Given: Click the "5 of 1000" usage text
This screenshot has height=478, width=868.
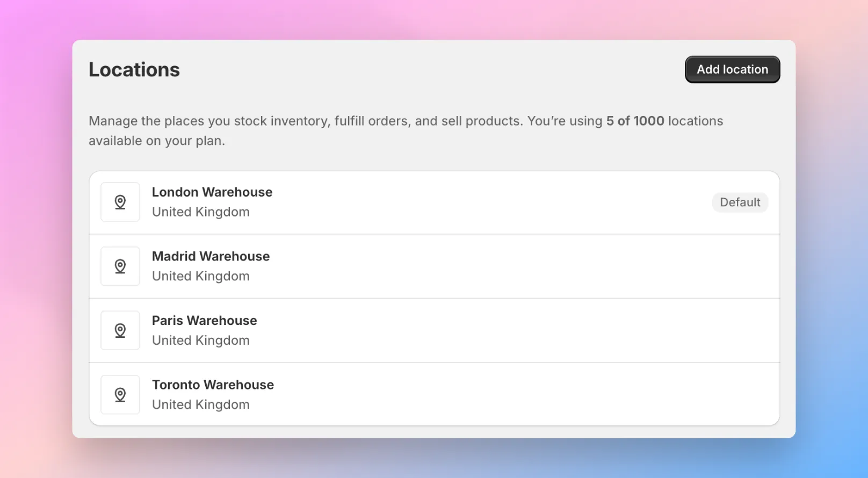Looking at the screenshot, I should coord(635,121).
